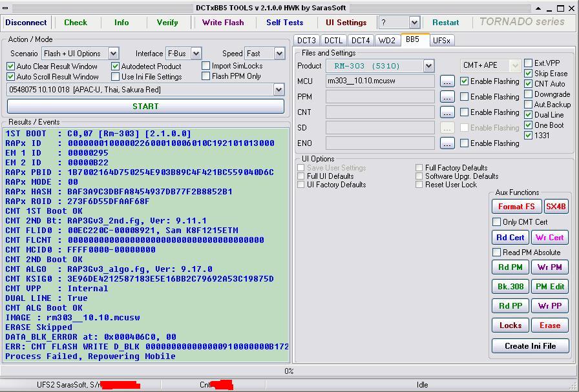
Task: Click the Create Ini File button
Action: [x=531, y=346]
